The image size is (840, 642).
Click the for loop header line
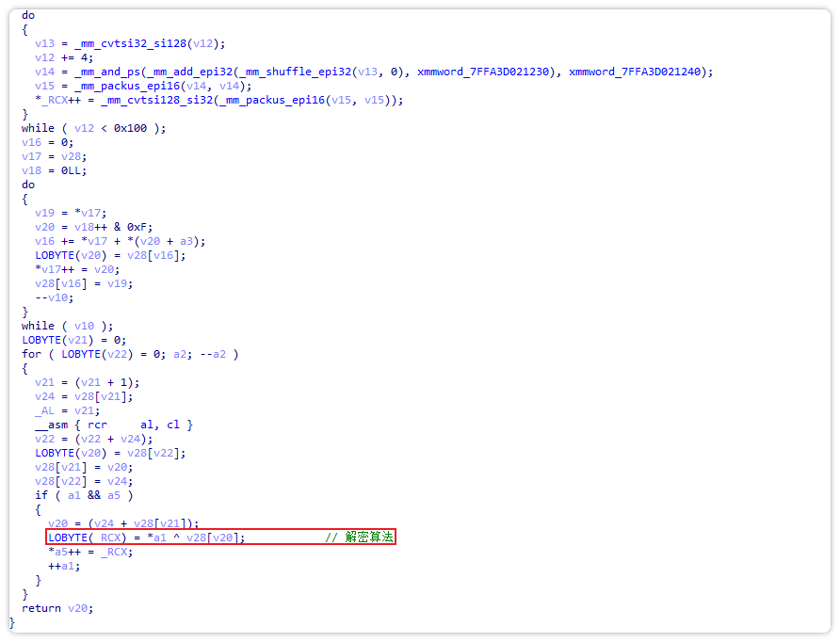pyautogui.click(x=130, y=354)
